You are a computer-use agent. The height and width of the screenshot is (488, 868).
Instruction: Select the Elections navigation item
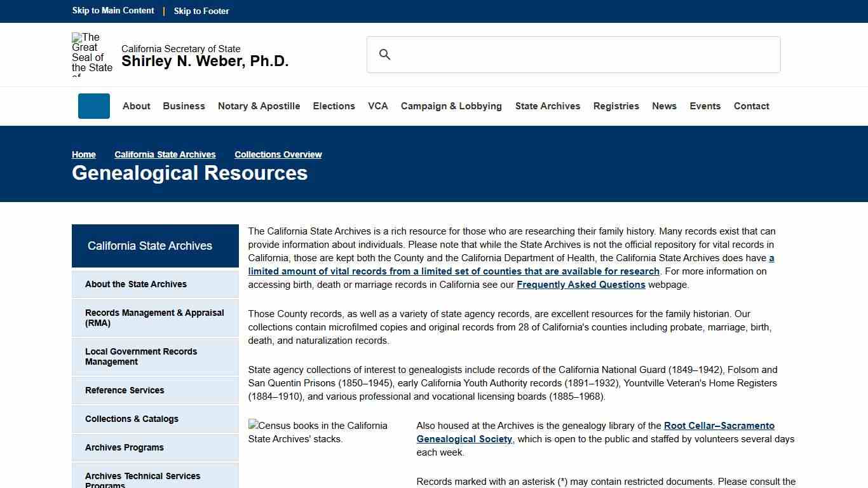point(334,106)
